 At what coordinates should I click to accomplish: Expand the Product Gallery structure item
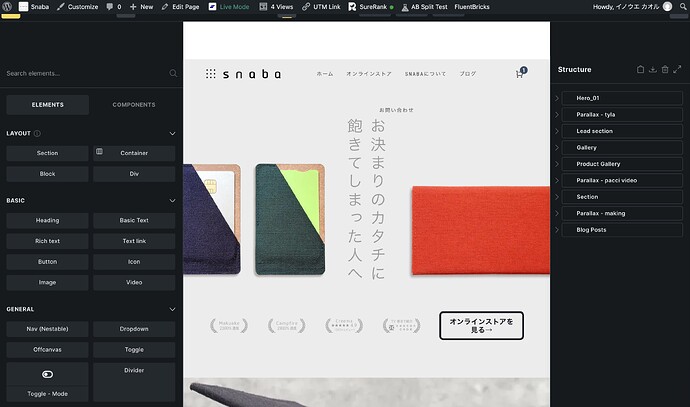(x=557, y=164)
